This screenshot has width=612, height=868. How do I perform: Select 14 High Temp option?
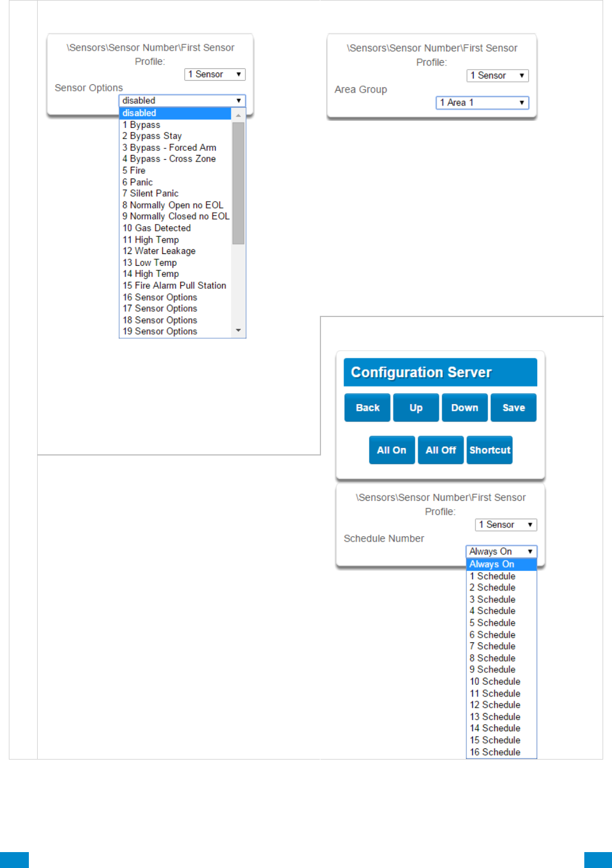pyautogui.click(x=175, y=274)
